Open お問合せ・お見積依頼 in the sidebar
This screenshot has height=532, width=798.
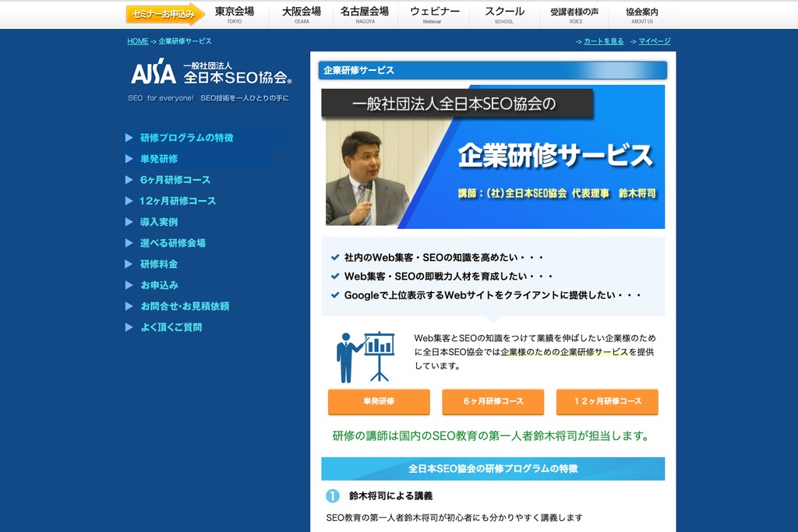click(185, 306)
